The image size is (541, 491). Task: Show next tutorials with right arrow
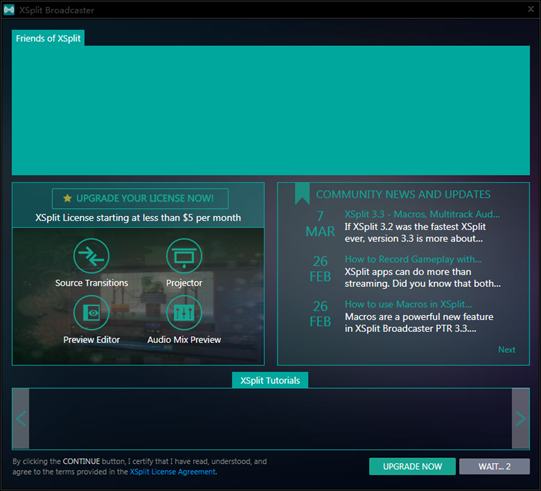click(x=520, y=419)
